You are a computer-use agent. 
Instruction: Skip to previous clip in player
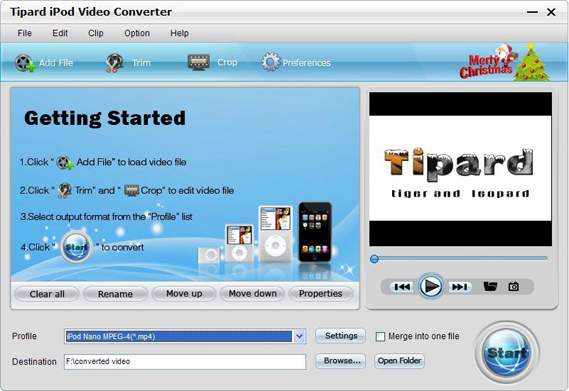402,287
